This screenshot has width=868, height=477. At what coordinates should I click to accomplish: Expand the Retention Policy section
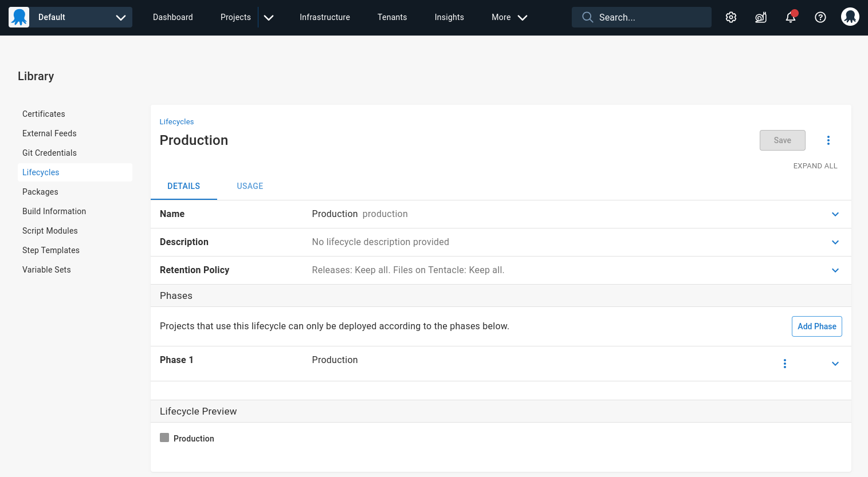pyautogui.click(x=835, y=270)
